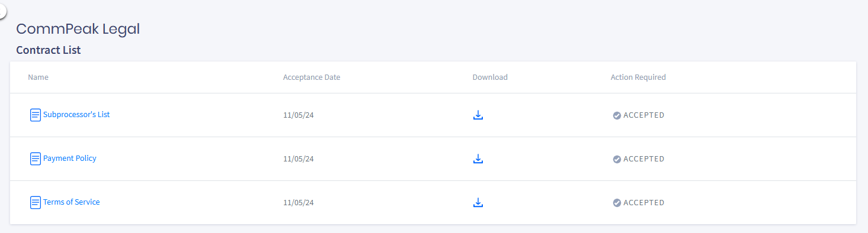Click the Terms of Service document icon
868x233 pixels.
click(x=36, y=202)
